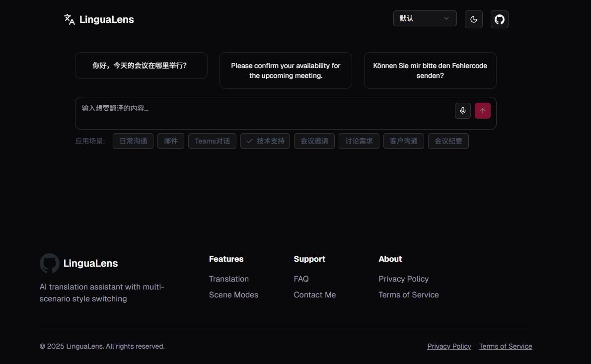Open Scene Modes under Features
591x364 pixels.
click(x=234, y=294)
